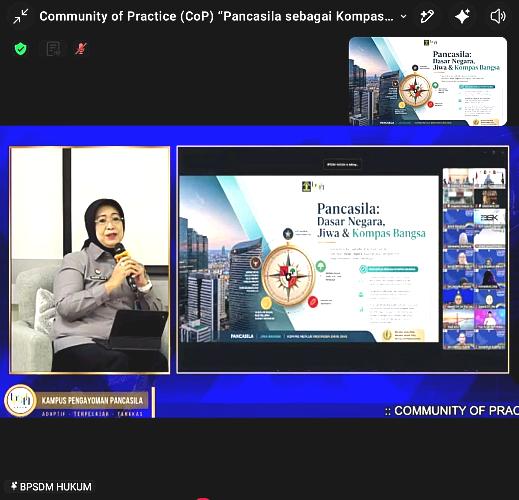Screen dimensions: 519x500
Task: Expand the meeting title dropdown chevron
Action: 403,16
